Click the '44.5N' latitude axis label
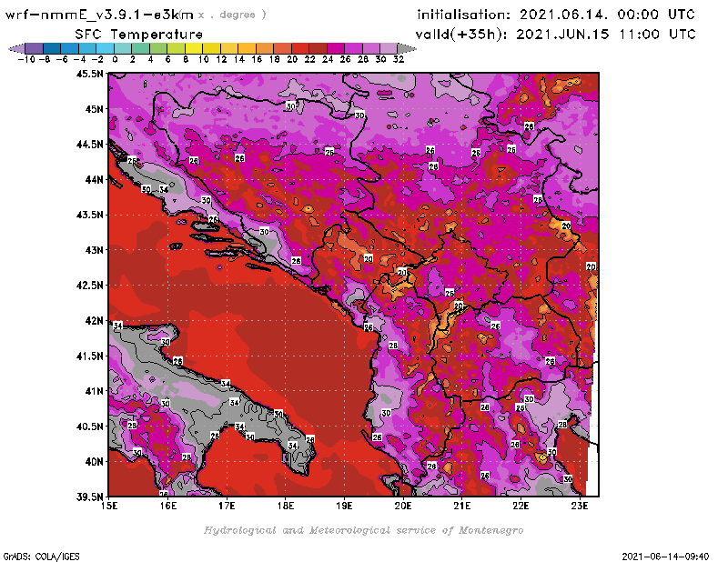Image resolution: width=728 pixels, height=562 pixels. click(x=89, y=145)
